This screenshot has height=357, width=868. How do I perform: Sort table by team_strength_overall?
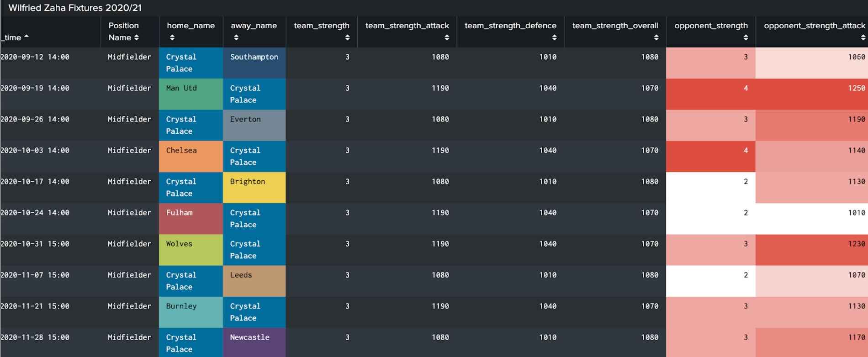point(656,37)
